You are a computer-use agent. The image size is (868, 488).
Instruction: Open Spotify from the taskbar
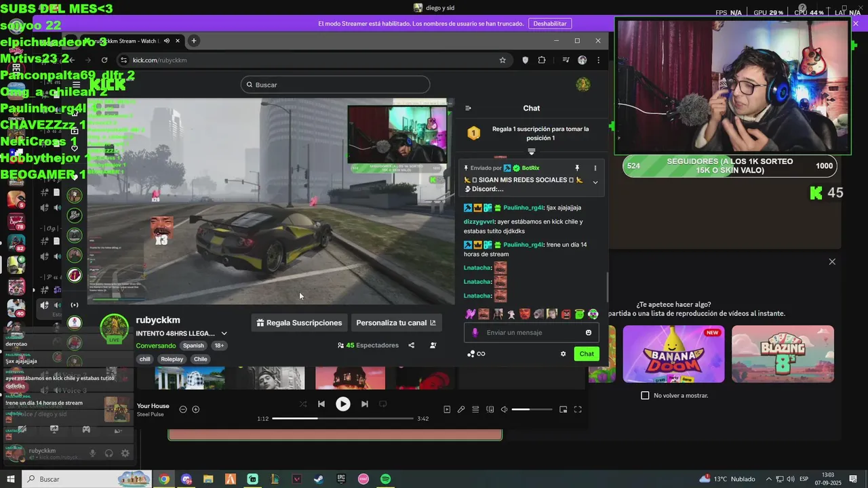pyautogui.click(x=385, y=479)
